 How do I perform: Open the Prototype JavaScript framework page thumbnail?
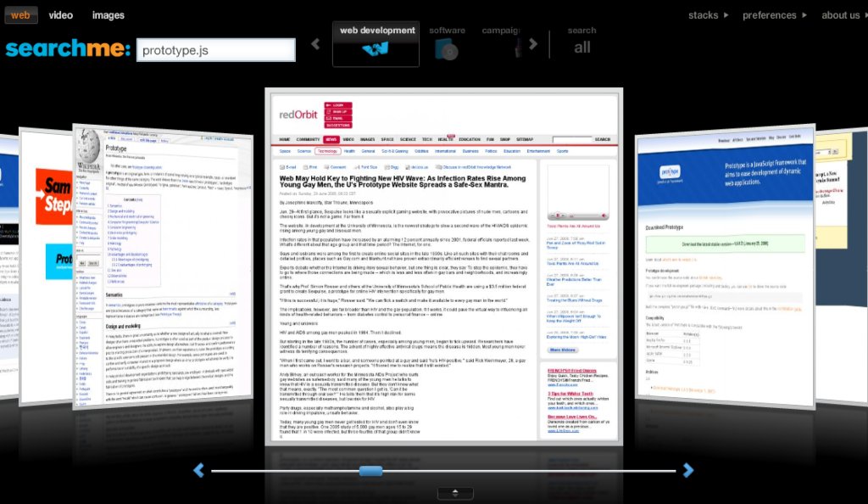(x=726, y=266)
